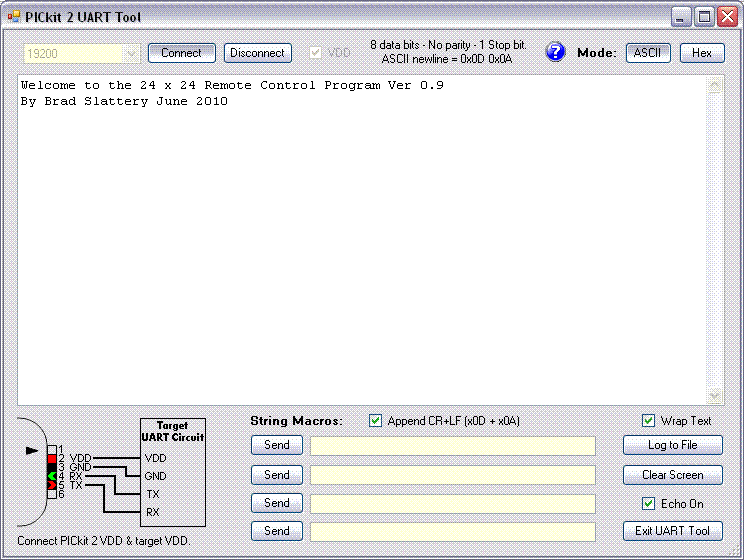Image resolution: width=744 pixels, height=560 pixels.
Task: Click the third string macro Send button
Action: pos(277,503)
